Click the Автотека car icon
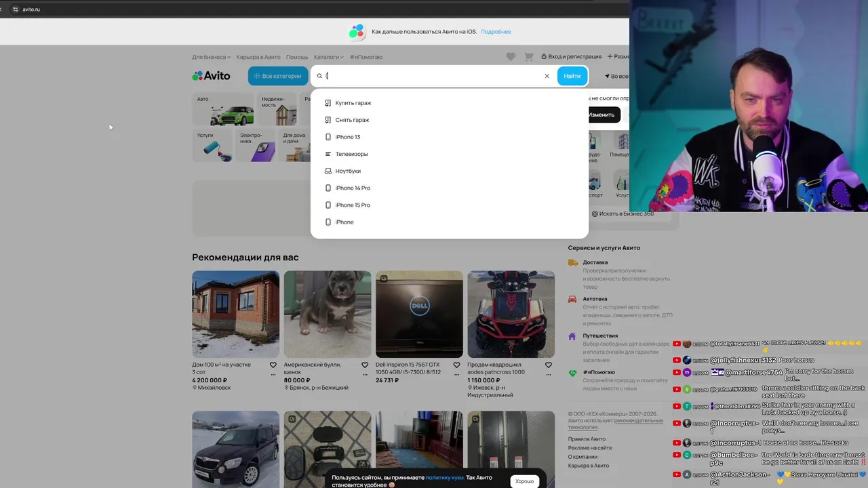 tap(573, 299)
